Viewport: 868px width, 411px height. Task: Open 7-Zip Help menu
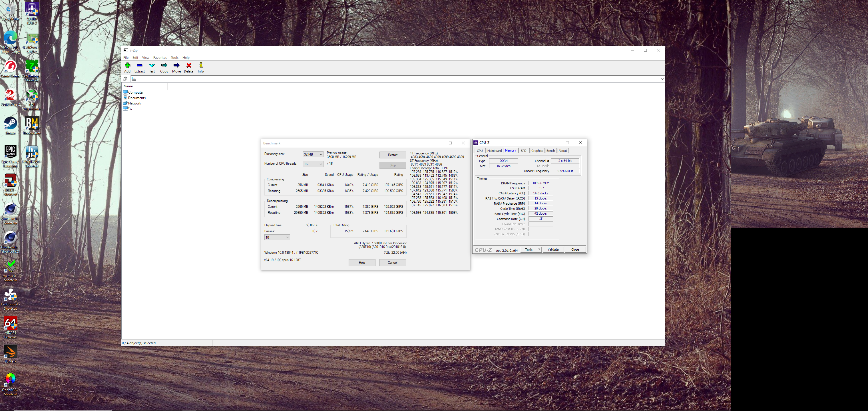coord(186,58)
